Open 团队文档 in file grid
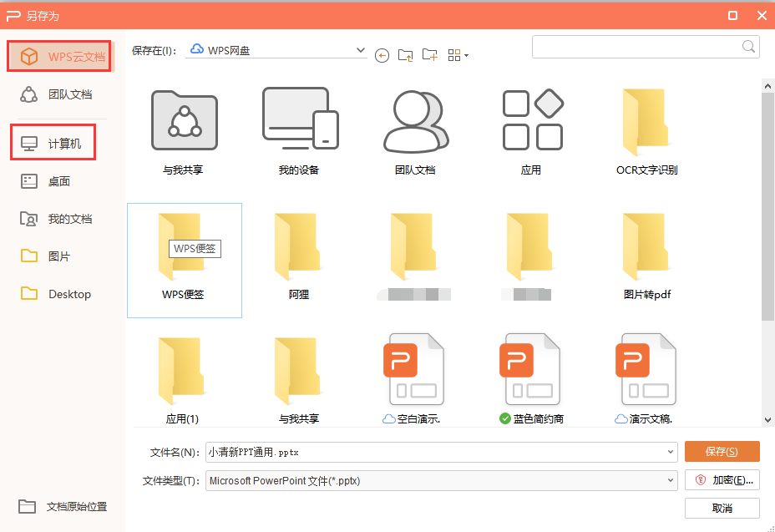Image resolution: width=775 pixels, height=532 pixels. coord(415,132)
